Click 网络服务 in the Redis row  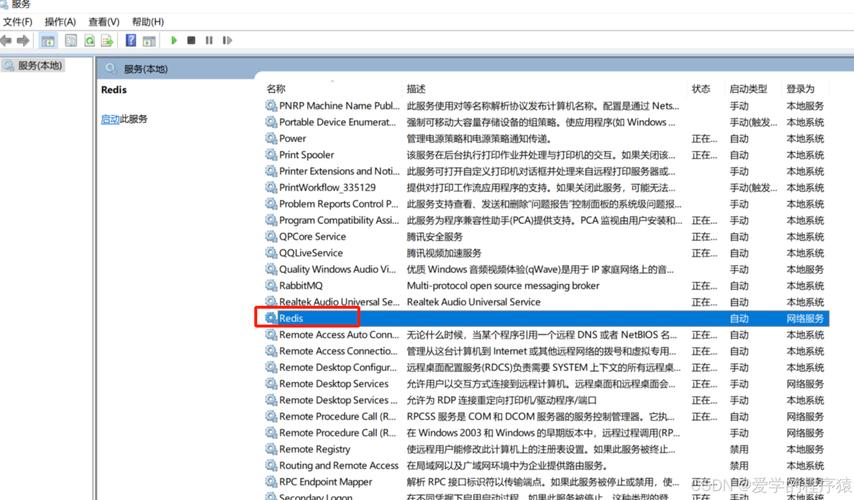point(805,318)
